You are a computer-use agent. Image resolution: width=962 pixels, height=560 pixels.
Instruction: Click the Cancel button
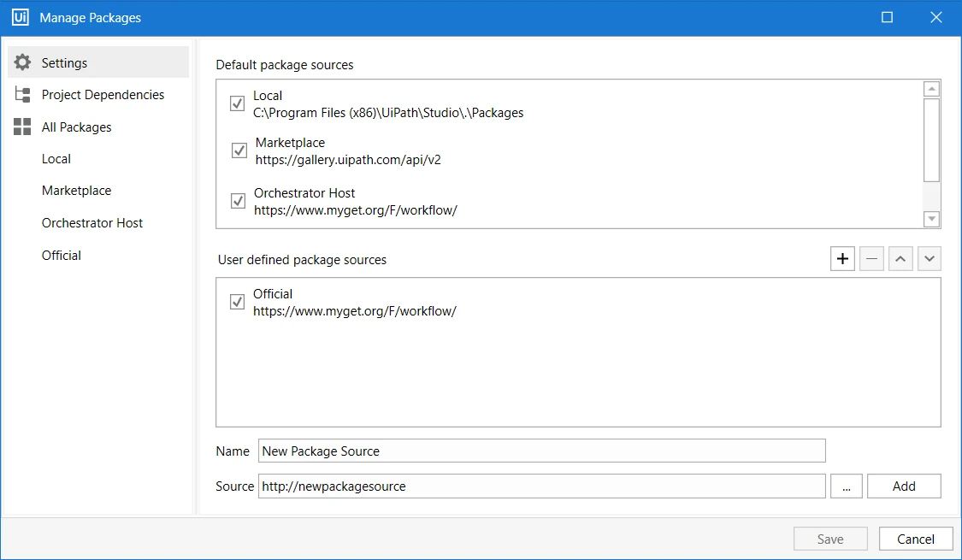915,539
